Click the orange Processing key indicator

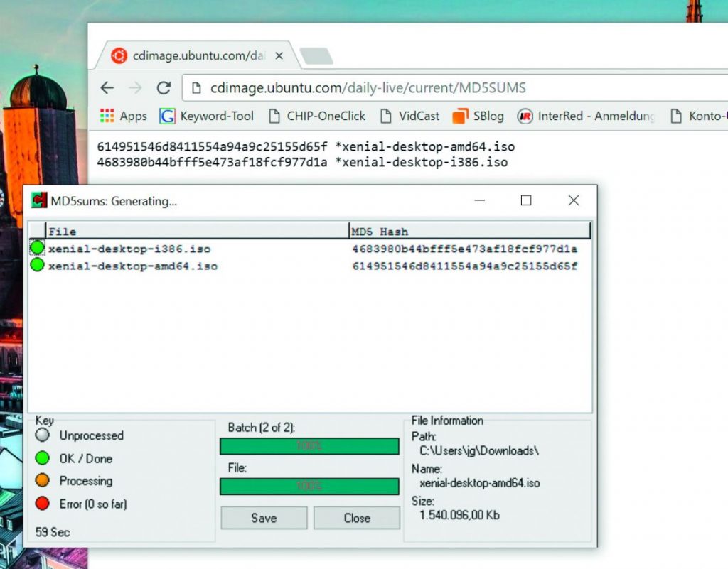[x=43, y=482]
